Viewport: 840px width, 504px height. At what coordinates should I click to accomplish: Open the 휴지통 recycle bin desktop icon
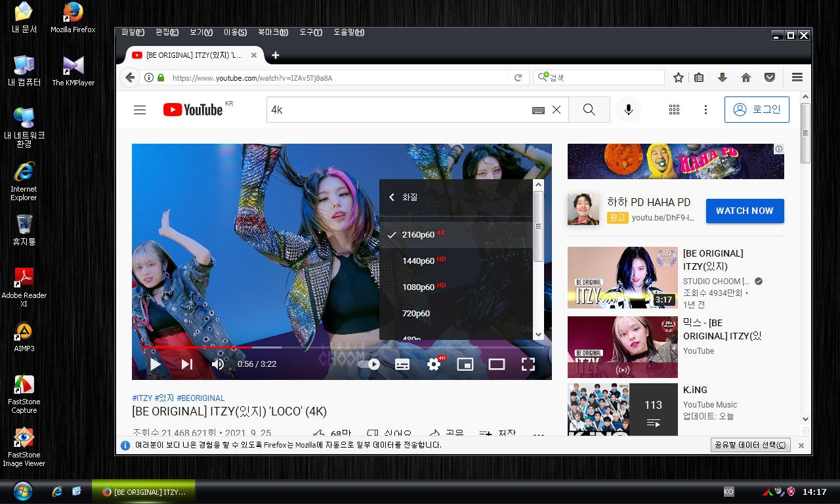coord(24,230)
